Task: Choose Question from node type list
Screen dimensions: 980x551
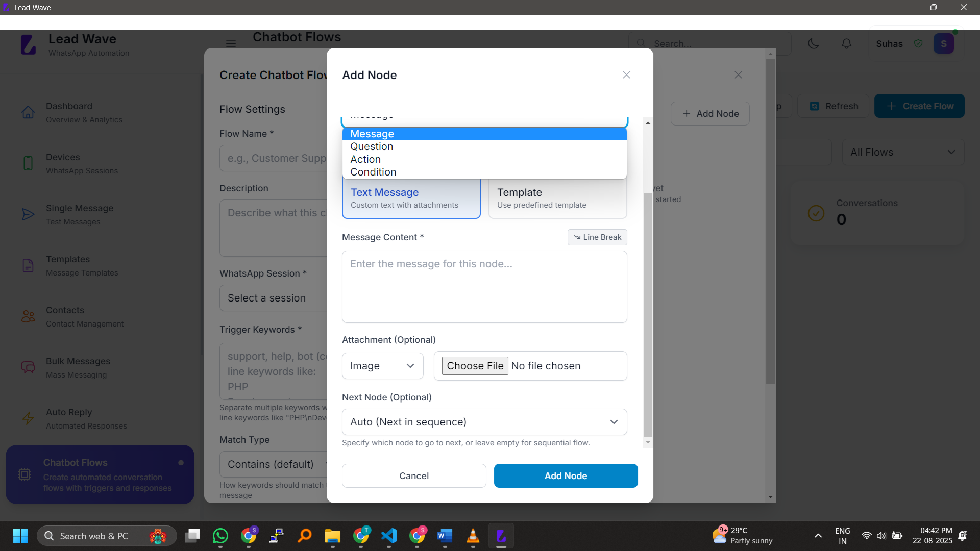Action: point(372,146)
